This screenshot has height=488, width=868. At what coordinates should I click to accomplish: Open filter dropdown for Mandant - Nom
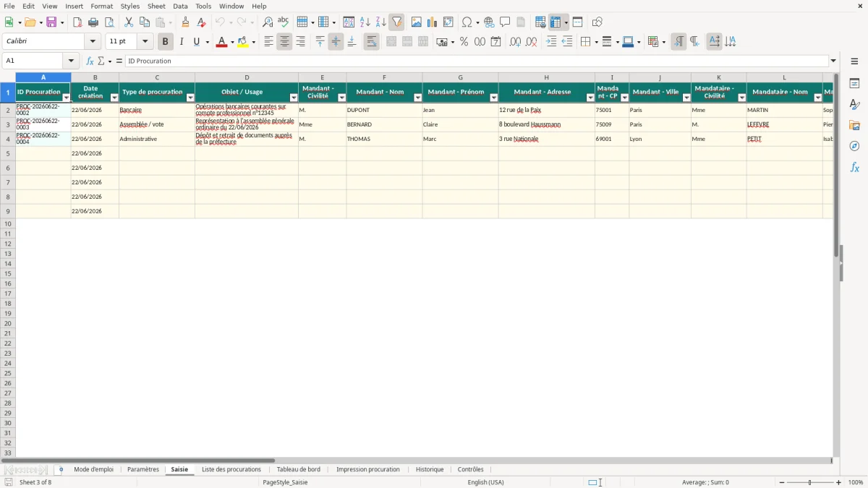pos(418,98)
